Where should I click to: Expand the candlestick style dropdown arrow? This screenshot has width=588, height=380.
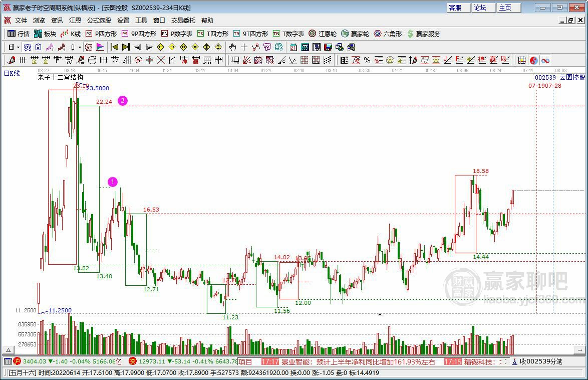[80, 47]
